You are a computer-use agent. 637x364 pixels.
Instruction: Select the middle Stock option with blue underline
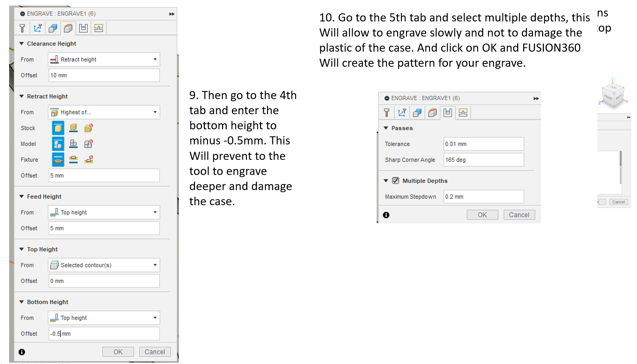coord(73,128)
